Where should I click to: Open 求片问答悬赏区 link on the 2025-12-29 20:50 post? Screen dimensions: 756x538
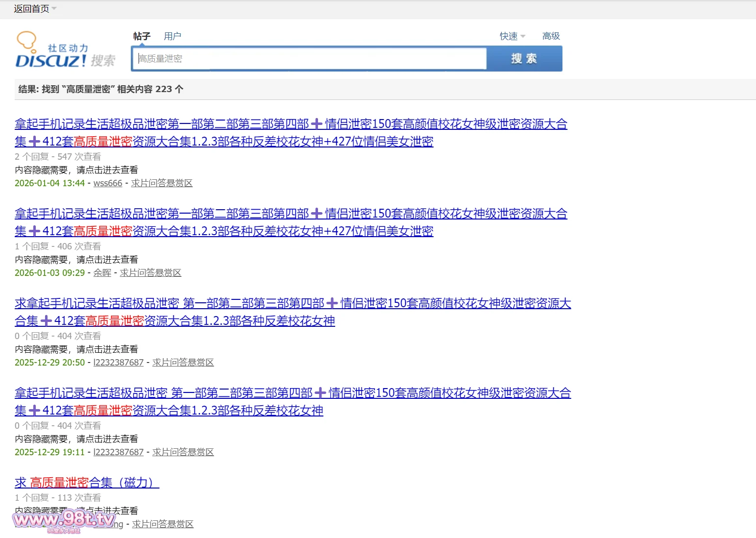coord(183,363)
